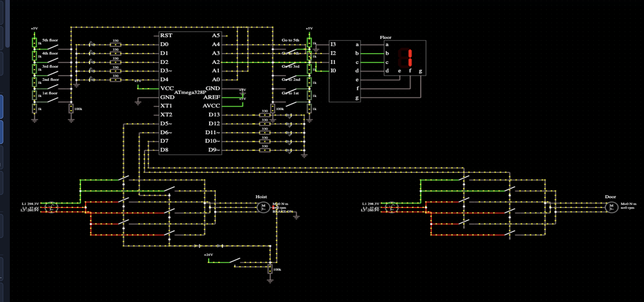
Task: Select the LED on the D12 line
Action: click(289, 124)
